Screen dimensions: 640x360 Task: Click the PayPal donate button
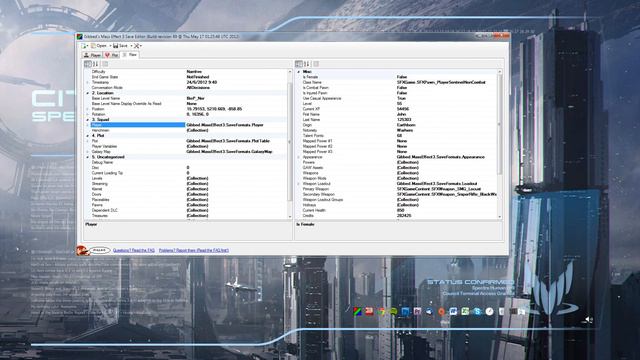click(100, 250)
